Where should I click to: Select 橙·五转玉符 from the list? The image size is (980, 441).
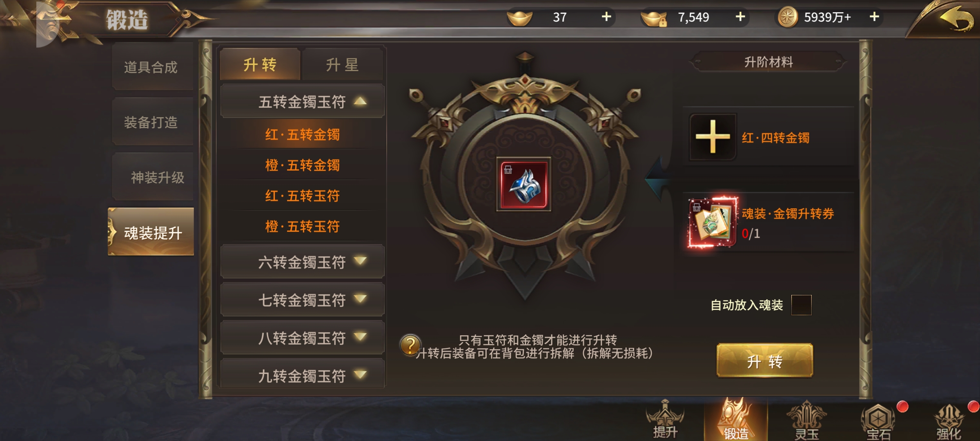(x=302, y=226)
